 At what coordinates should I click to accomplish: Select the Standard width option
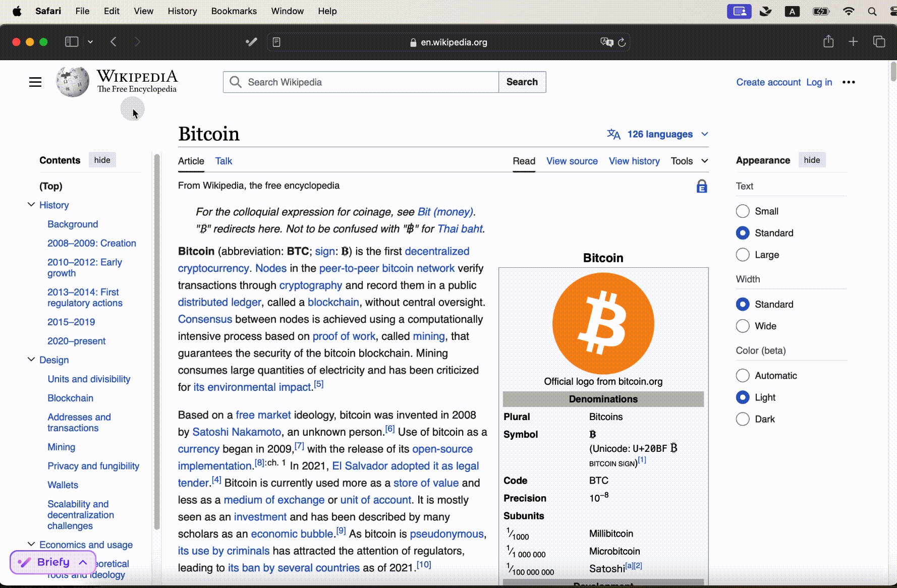pyautogui.click(x=743, y=304)
